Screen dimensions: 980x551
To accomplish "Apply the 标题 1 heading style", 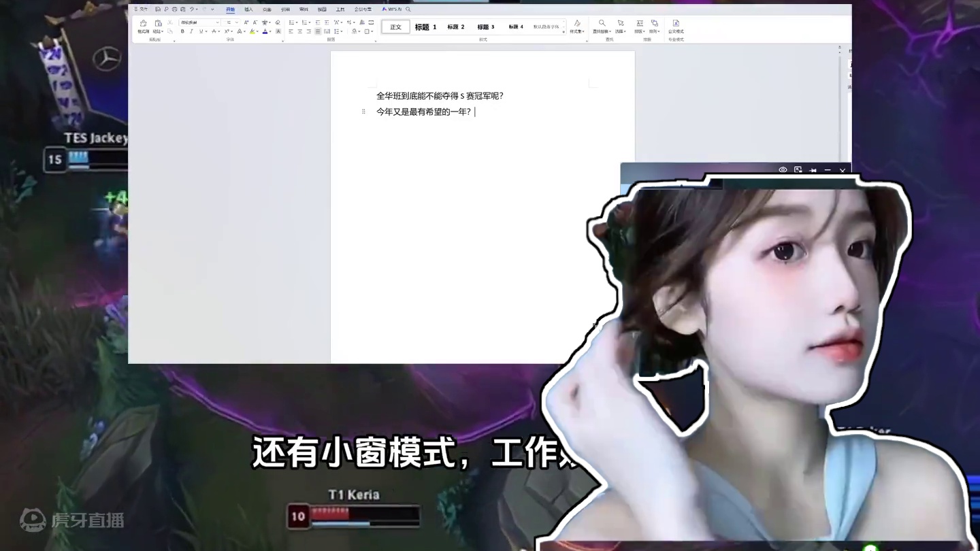I will point(425,27).
